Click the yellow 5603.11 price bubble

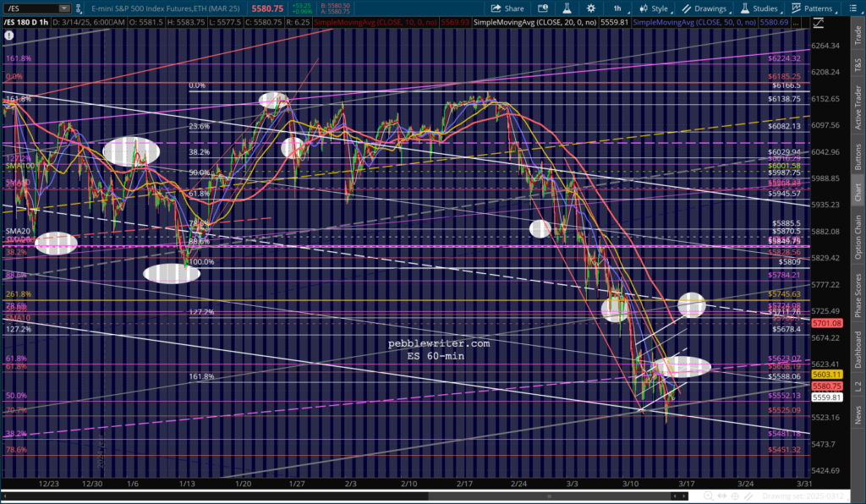click(x=827, y=375)
